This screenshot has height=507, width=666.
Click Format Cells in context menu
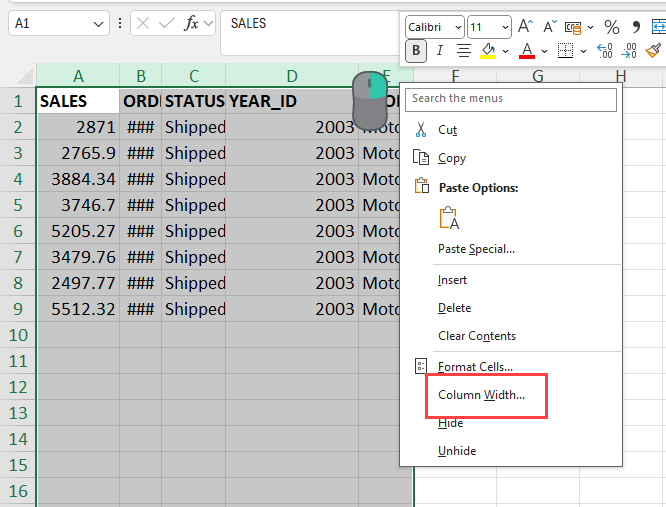(475, 367)
